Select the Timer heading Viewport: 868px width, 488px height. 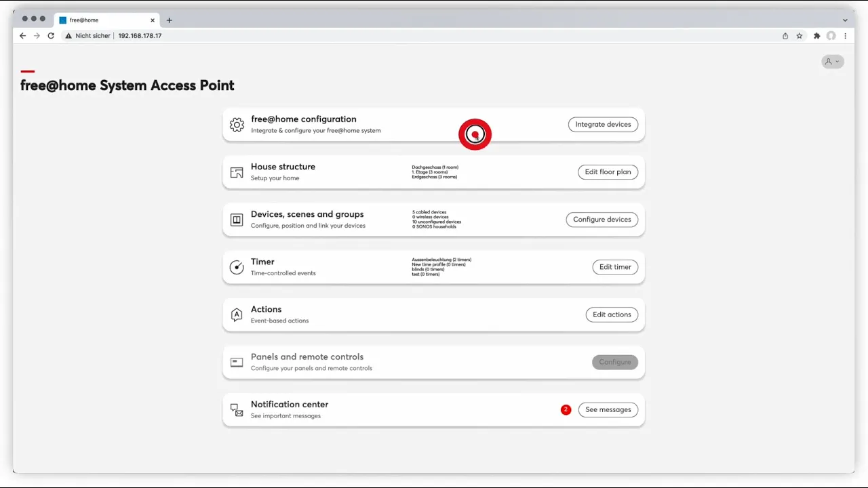(262, 262)
